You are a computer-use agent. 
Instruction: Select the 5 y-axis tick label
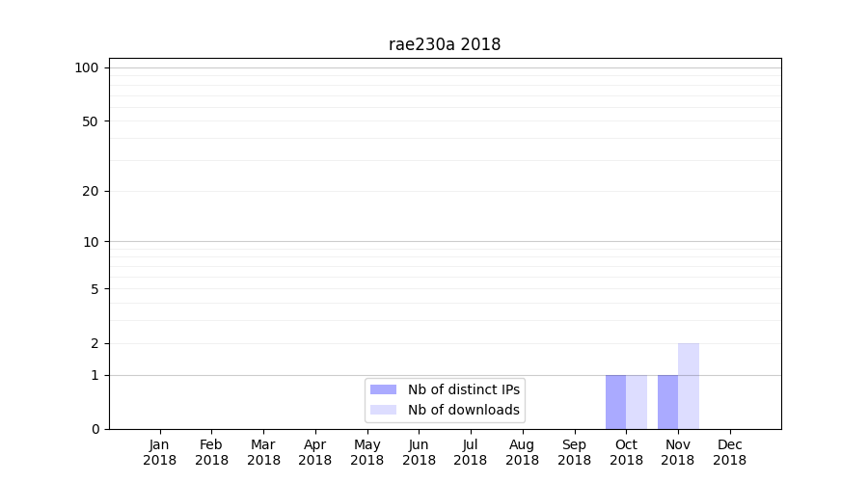pyautogui.click(x=95, y=288)
